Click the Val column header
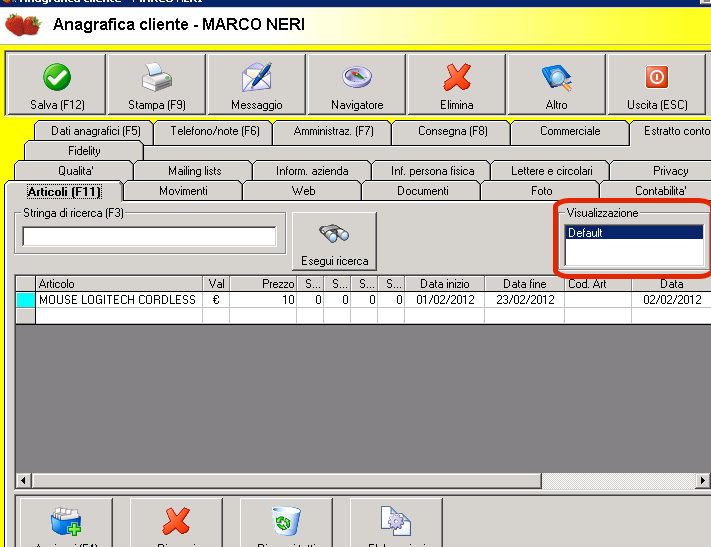This screenshot has height=547, width=711. tap(216, 284)
